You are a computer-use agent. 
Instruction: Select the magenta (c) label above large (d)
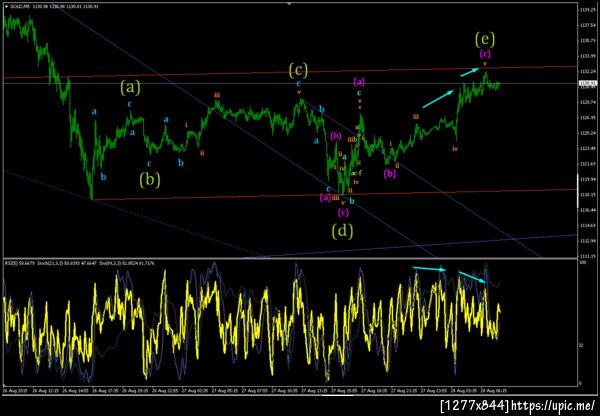(343, 211)
